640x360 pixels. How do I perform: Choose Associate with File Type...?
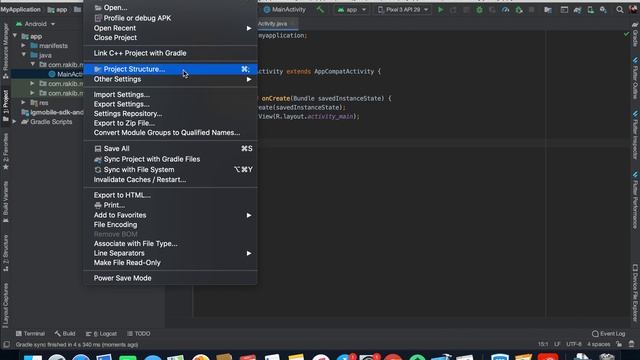171,244
